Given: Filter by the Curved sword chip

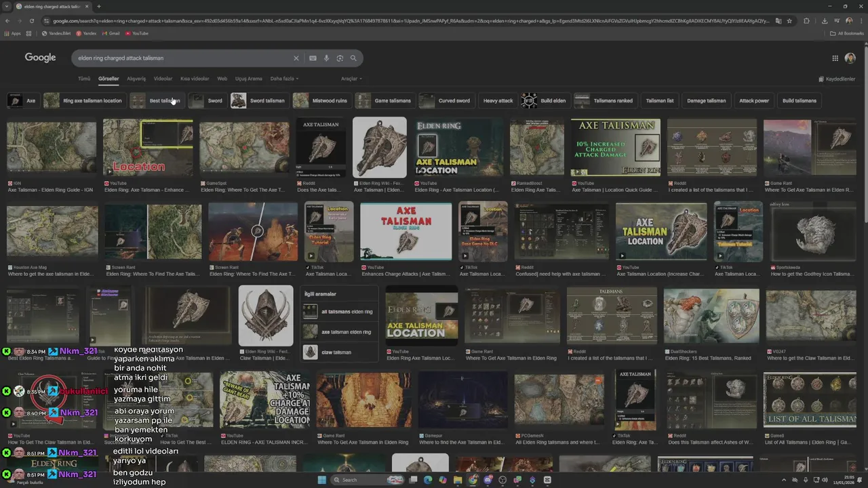Looking at the screenshot, I should pos(446,100).
